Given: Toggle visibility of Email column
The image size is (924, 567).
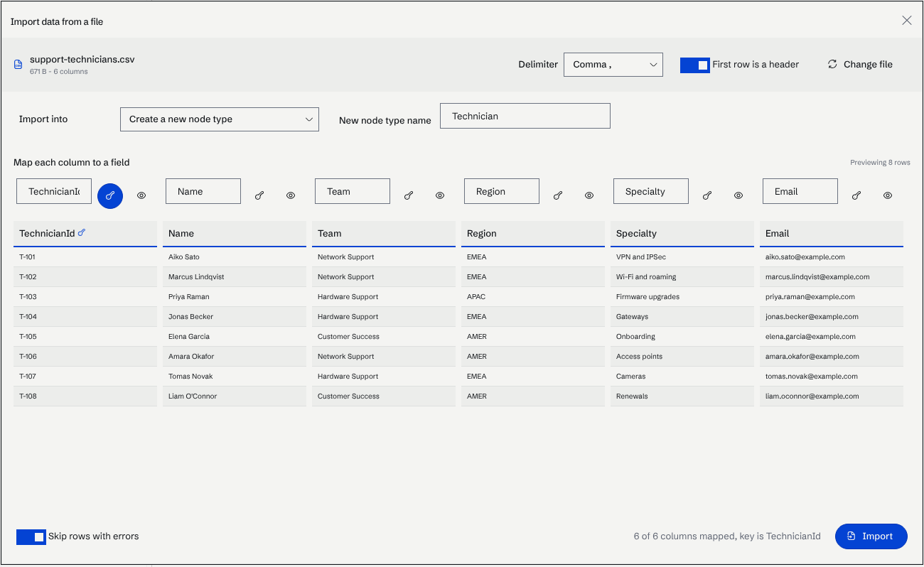Looking at the screenshot, I should click(888, 195).
